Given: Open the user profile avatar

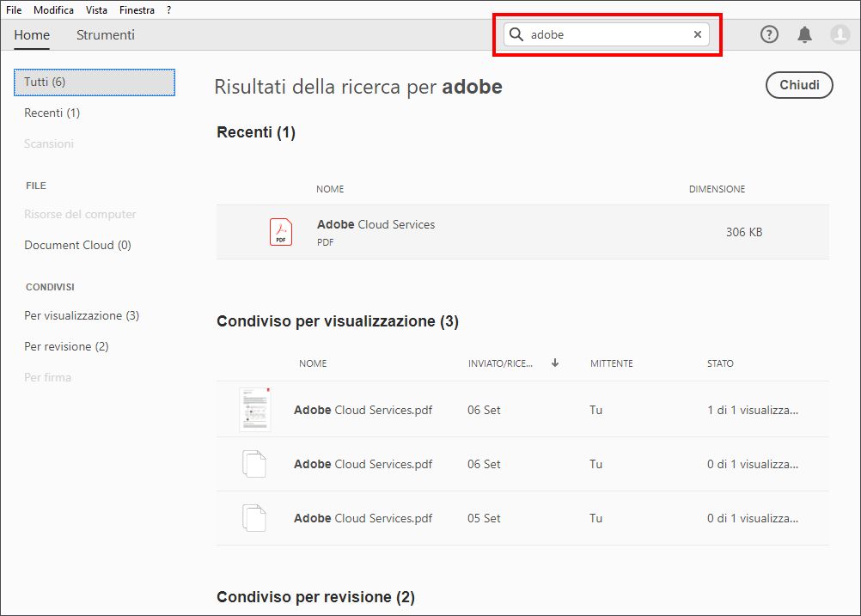Looking at the screenshot, I should coord(840,34).
